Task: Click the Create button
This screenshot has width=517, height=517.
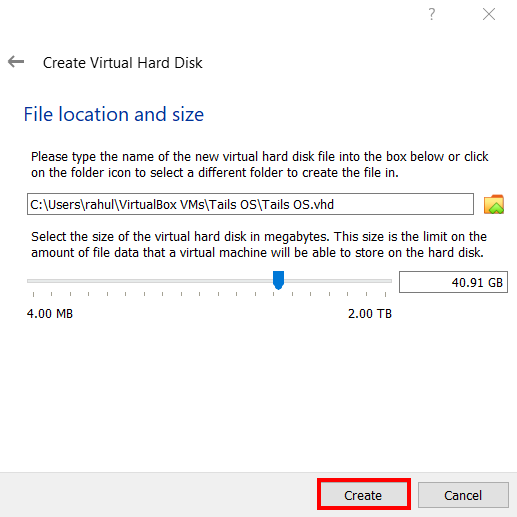Action: 364,495
